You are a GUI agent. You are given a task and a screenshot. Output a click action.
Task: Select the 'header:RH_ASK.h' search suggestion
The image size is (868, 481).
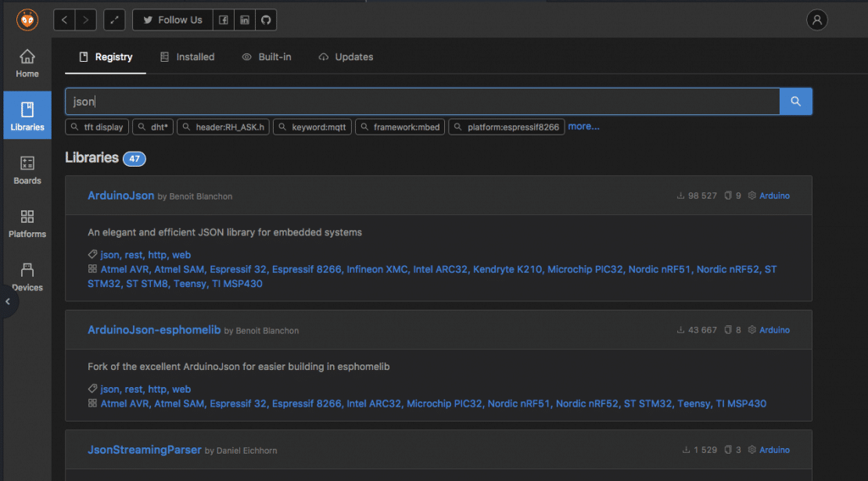click(223, 127)
